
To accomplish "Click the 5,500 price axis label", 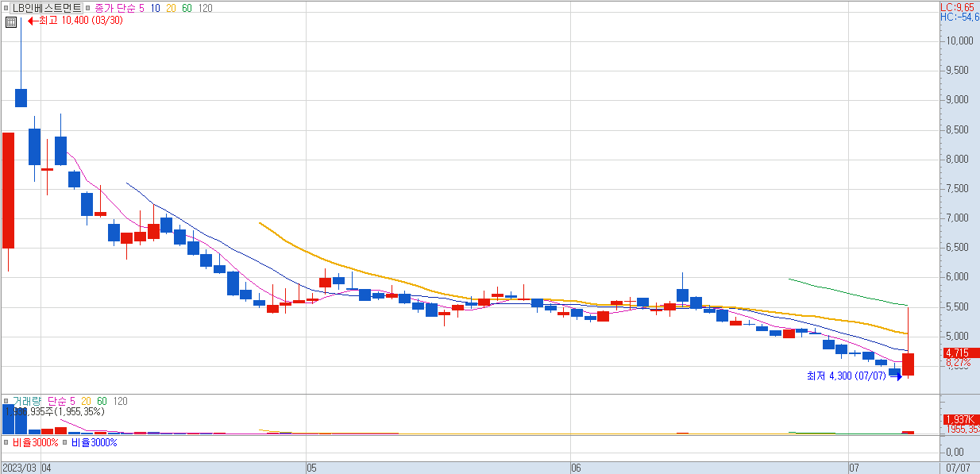I will pyautogui.click(x=959, y=306).
